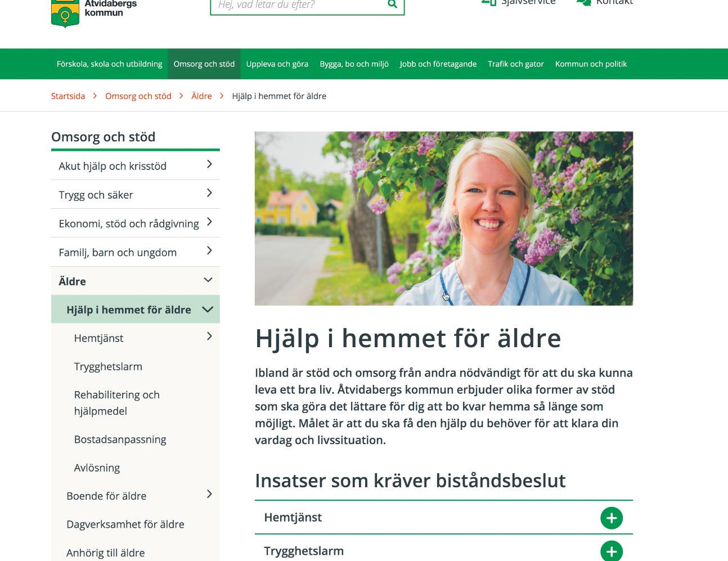This screenshot has width=728, height=561.
Task: Open the Kontakt speech bubble icon
Action: tap(584, 3)
